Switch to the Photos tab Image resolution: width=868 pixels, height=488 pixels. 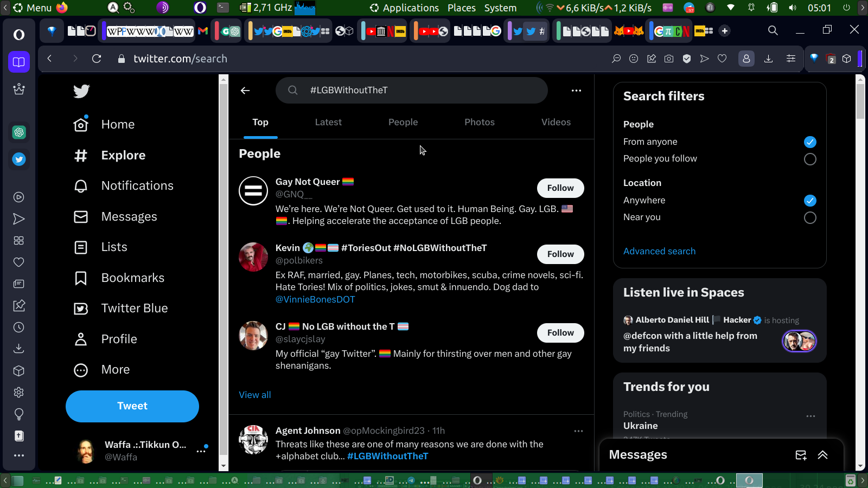pyautogui.click(x=480, y=123)
